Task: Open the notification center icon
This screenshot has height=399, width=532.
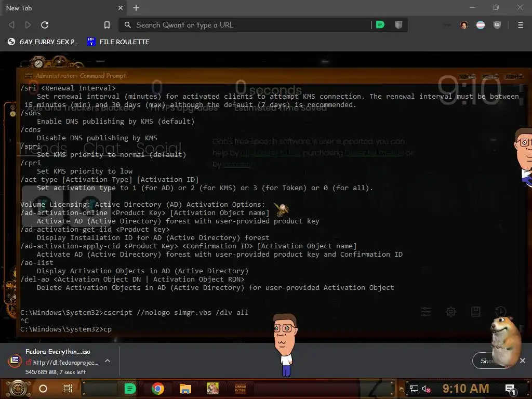Action: tap(510, 389)
